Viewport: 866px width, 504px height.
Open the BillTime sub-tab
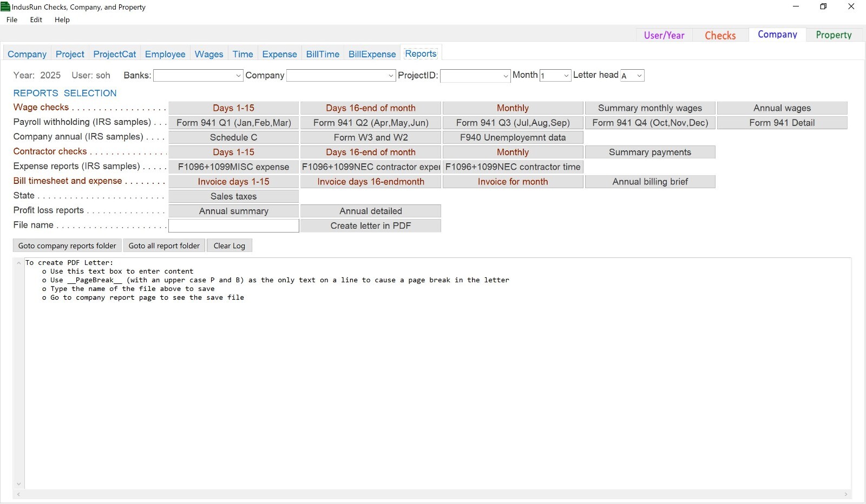point(323,54)
